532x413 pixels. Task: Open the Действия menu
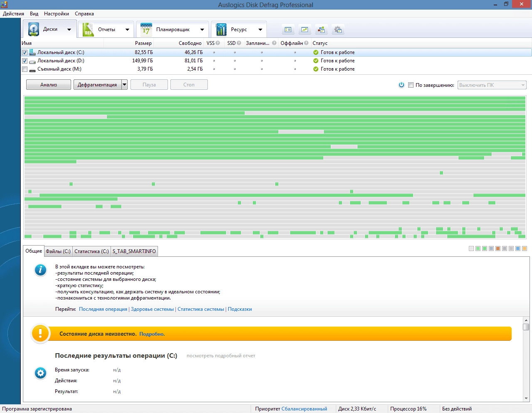[x=13, y=14]
